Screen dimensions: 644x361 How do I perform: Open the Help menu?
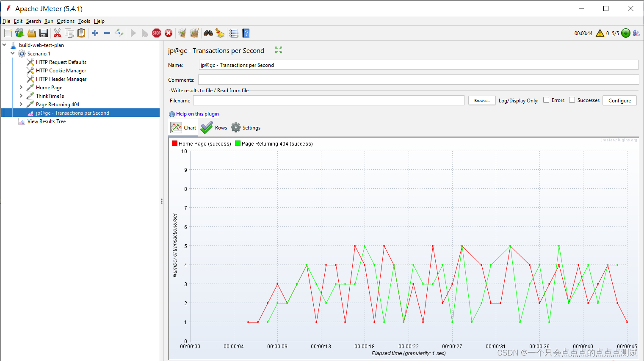click(x=99, y=21)
